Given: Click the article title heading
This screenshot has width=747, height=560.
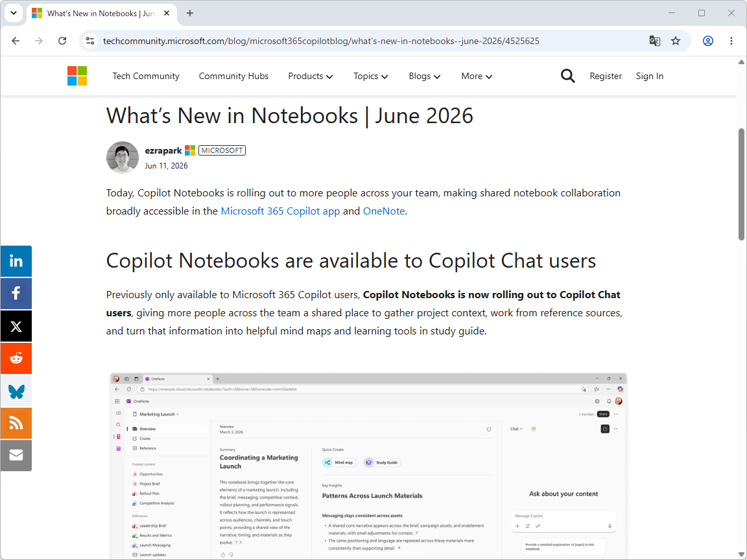Looking at the screenshot, I should pos(290,116).
